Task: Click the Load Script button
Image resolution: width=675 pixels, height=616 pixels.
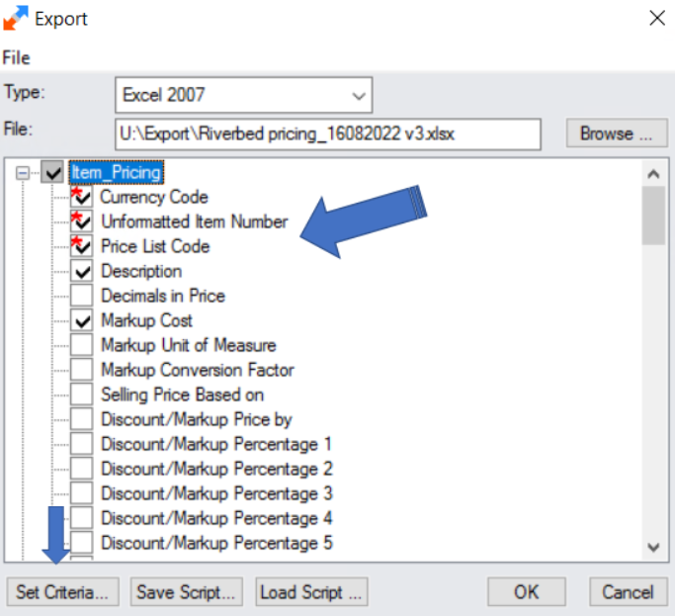Action: coord(310,592)
